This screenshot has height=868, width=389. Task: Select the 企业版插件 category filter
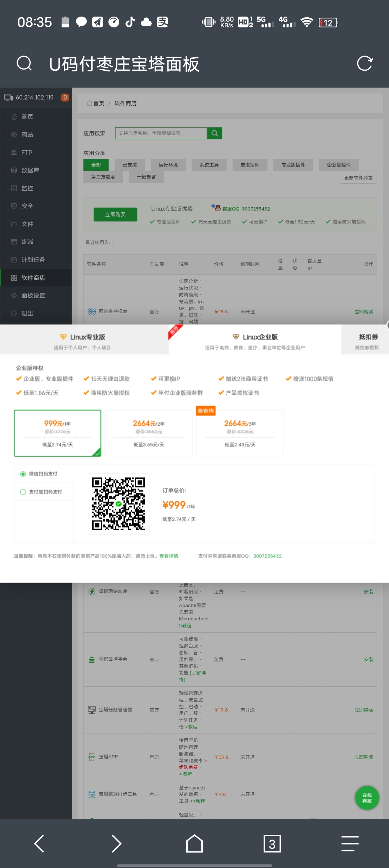(x=339, y=165)
